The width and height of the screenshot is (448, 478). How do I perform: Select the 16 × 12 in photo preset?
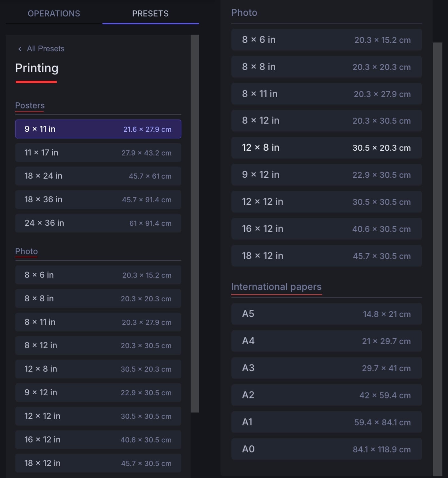tap(98, 439)
